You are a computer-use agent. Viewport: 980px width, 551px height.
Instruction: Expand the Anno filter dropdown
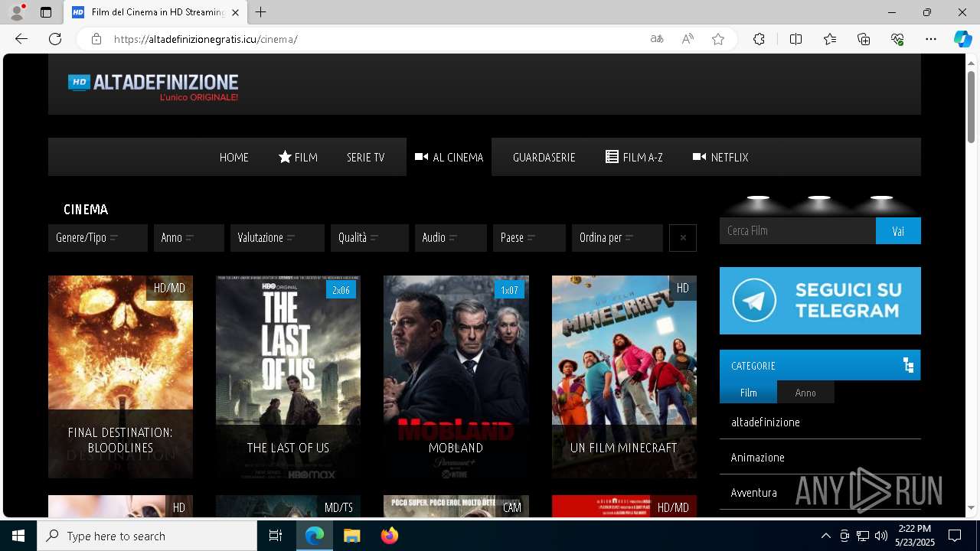[188, 238]
